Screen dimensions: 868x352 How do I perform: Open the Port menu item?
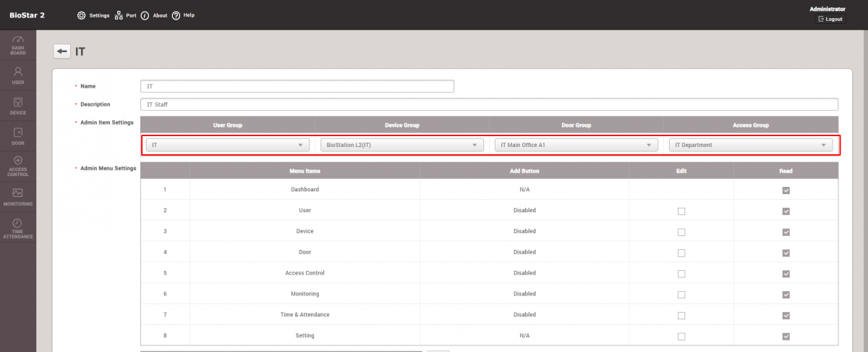pos(125,15)
